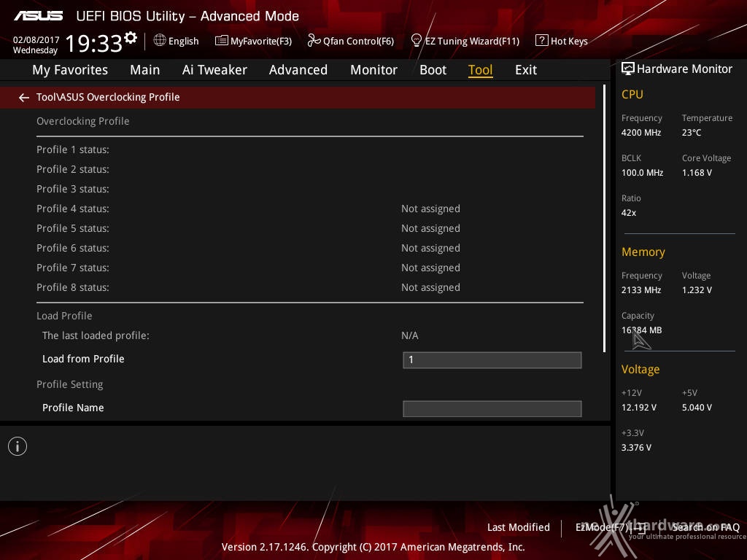The width and height of the screenshot is (747, 560).
Task: Open Qfan Control(F6)
Action: coord(358,41)
